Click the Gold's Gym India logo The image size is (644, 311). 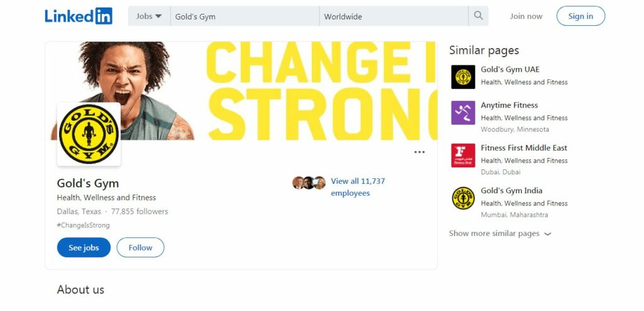(x=464, y=198)
